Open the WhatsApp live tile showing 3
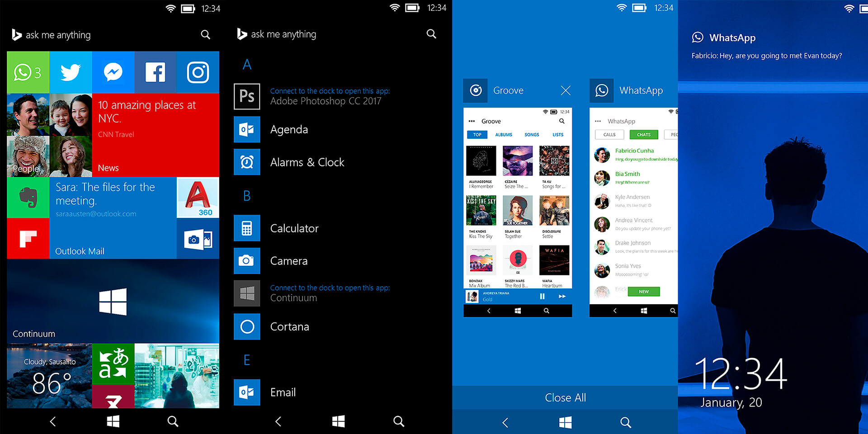Image resolution: width=868 pixels, height=434 pixels. (x=28, y=72)
